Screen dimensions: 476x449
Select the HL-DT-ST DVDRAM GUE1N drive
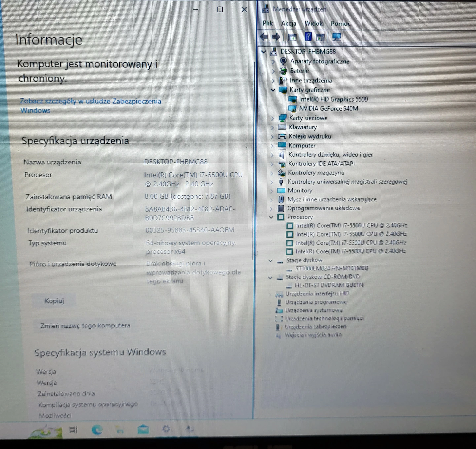click(329, 285)
